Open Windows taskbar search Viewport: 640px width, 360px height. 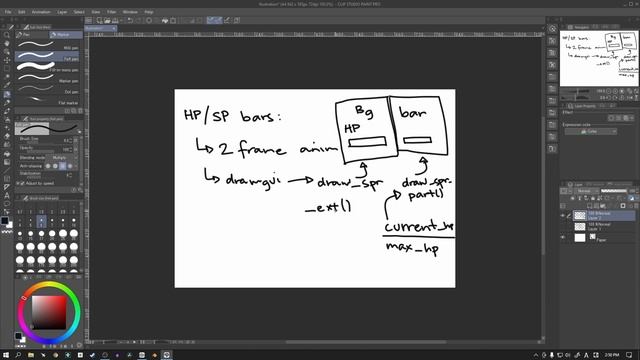click(x=18, y=355)
